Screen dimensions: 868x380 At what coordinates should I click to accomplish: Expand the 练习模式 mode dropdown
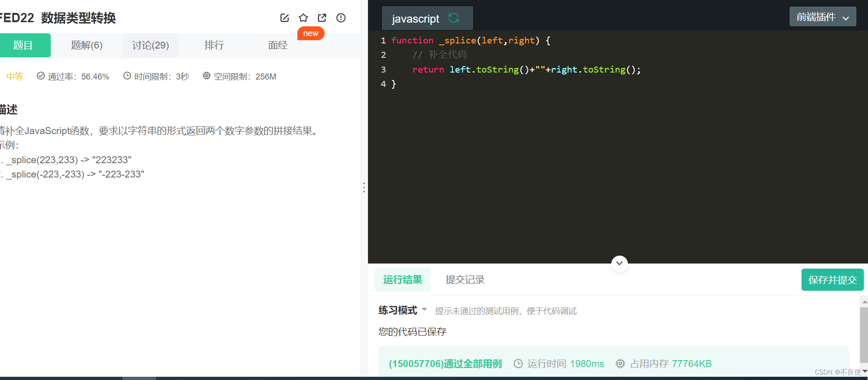coord(424,309)
